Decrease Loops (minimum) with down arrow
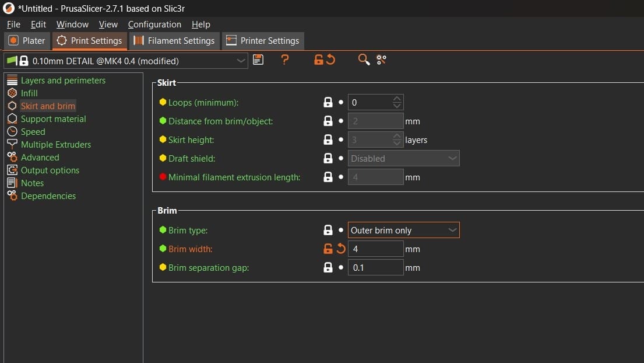Viewport: 644px width, 363px height. point(397,106)
